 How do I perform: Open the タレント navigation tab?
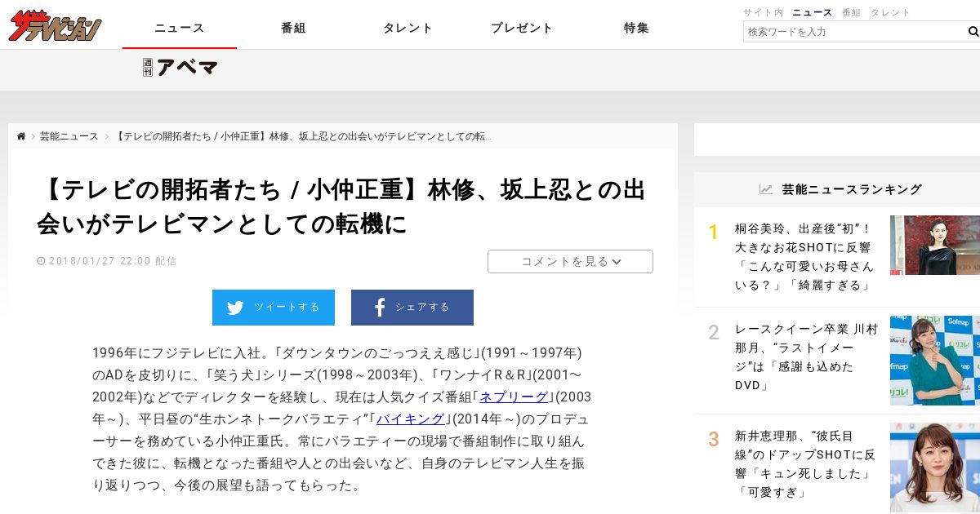[x=408, y=28]
